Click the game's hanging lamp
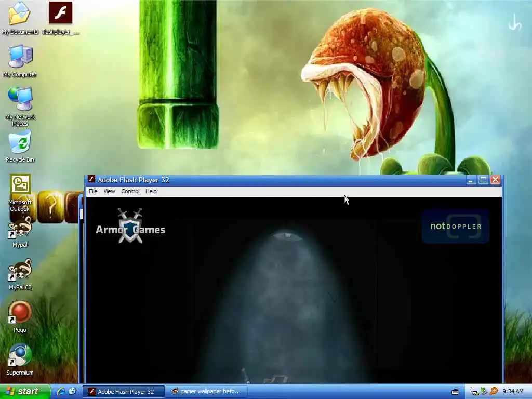This screenshot has width=532, height=399. pyautogui.click(x=287, y=235)
